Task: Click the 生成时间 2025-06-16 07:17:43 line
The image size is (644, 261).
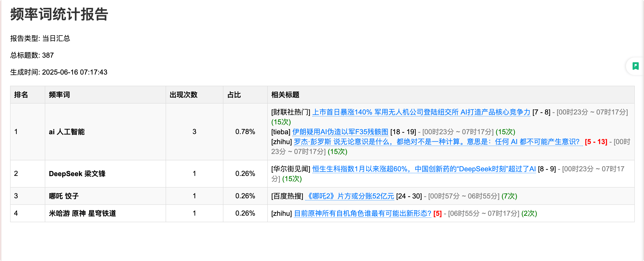Action: (59, 72)
